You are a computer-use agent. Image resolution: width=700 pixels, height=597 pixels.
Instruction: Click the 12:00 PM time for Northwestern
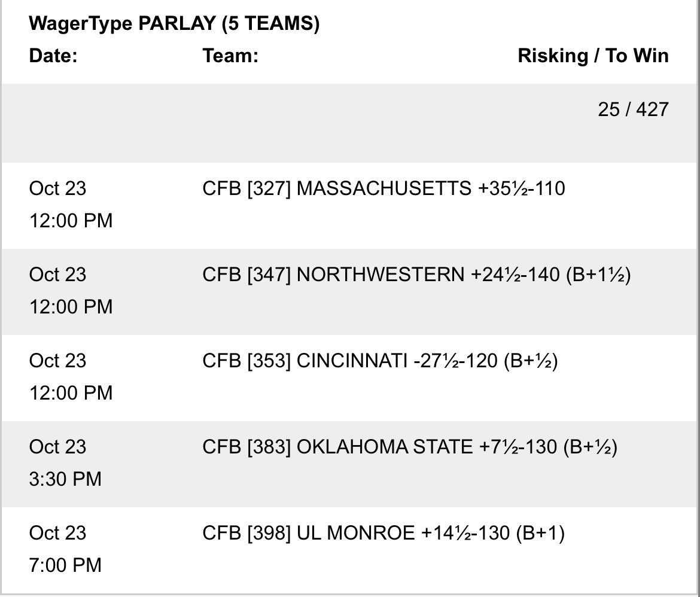coord(71,307)
